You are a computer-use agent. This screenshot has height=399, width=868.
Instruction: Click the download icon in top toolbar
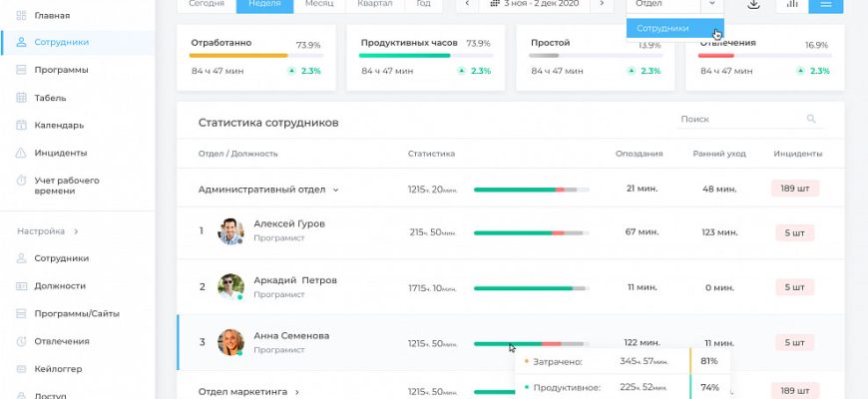point(753,5)
